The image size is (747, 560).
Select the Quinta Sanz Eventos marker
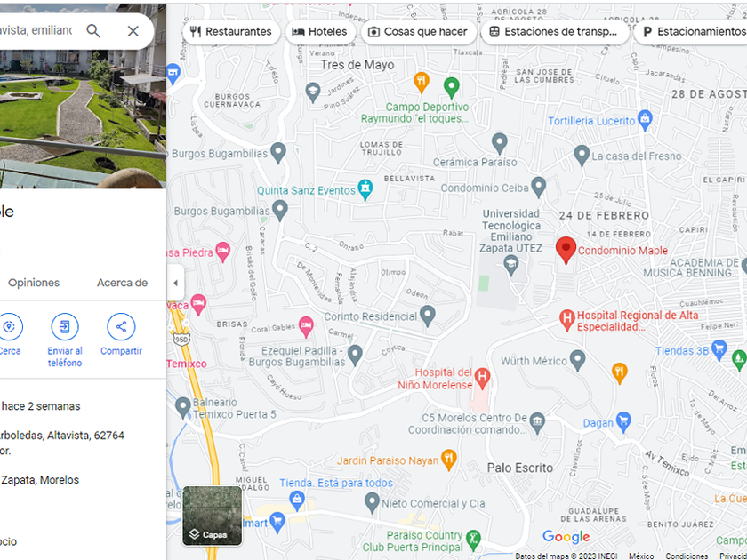click(365, 189)
